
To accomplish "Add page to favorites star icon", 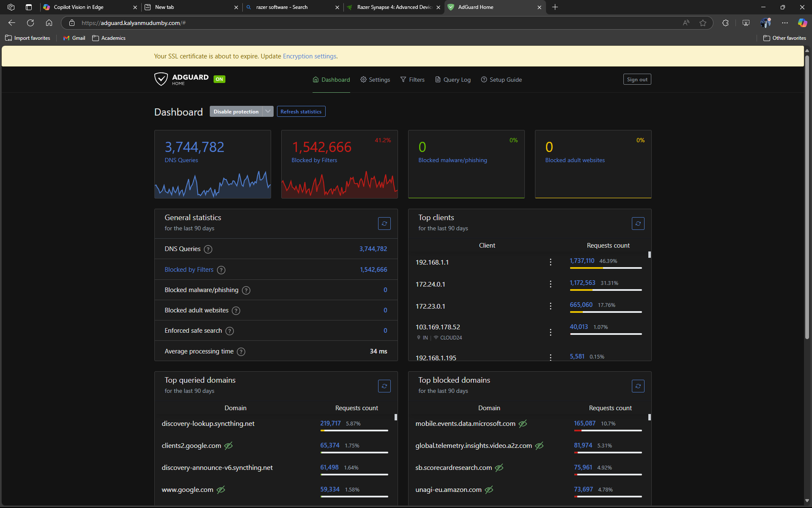I will click(x=703, y=23).
